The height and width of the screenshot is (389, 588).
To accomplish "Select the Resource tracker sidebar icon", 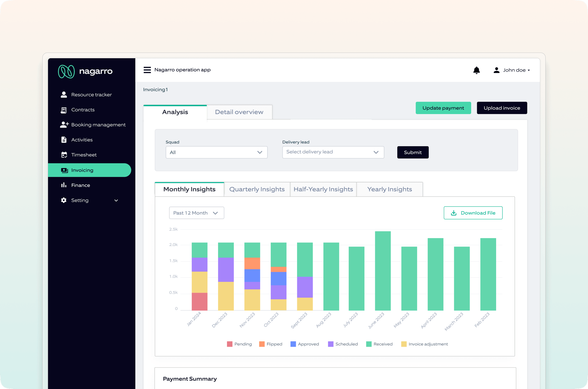I will pyautogui.click(x=64, y=94).
